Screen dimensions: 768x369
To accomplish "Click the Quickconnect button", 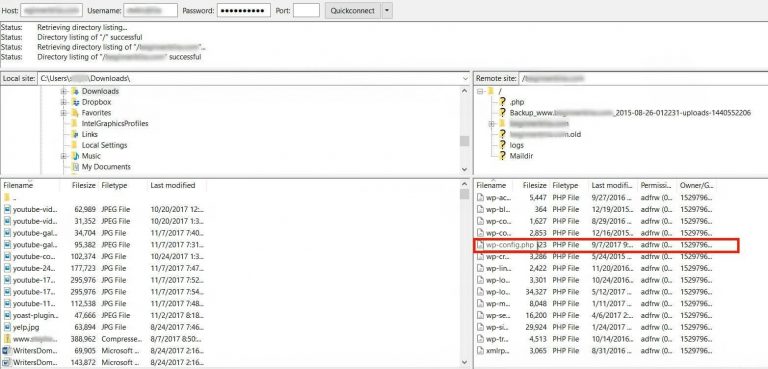I will coord(353,10).
